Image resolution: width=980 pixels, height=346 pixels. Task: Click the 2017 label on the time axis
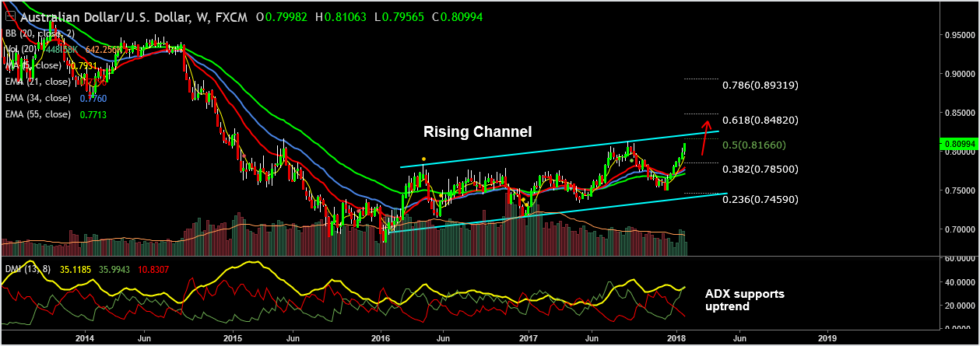coord(529,339)
